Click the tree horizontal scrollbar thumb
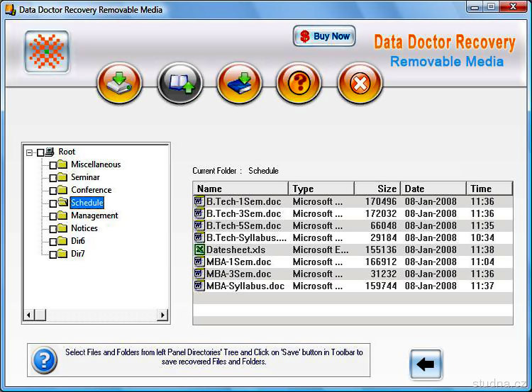 point(40,315)
